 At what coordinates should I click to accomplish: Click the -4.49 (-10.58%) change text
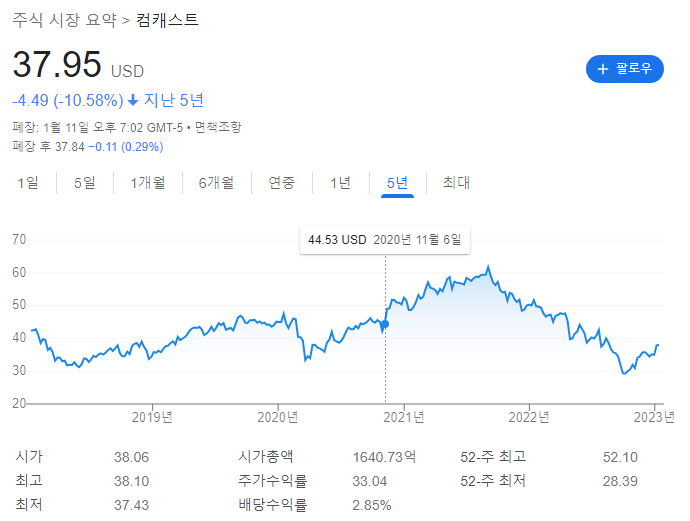click(x=68, y=101)
